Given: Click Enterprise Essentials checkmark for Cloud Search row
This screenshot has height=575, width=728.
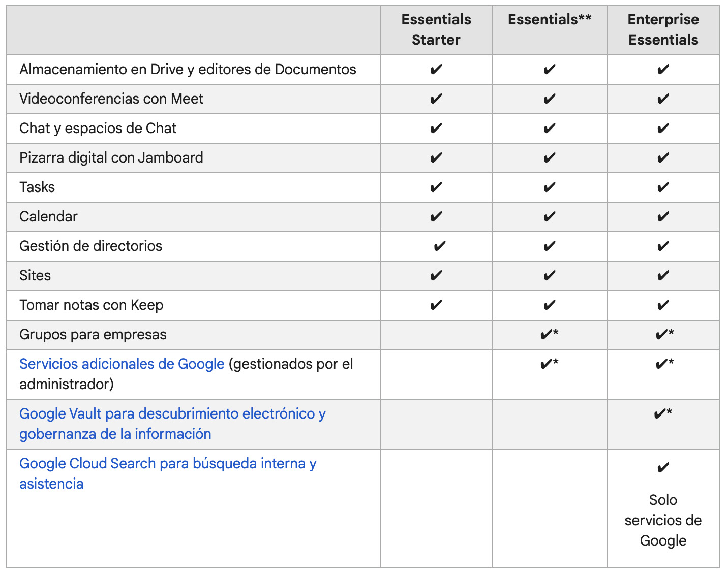Looking at the screenshot, I should point(663,467).
